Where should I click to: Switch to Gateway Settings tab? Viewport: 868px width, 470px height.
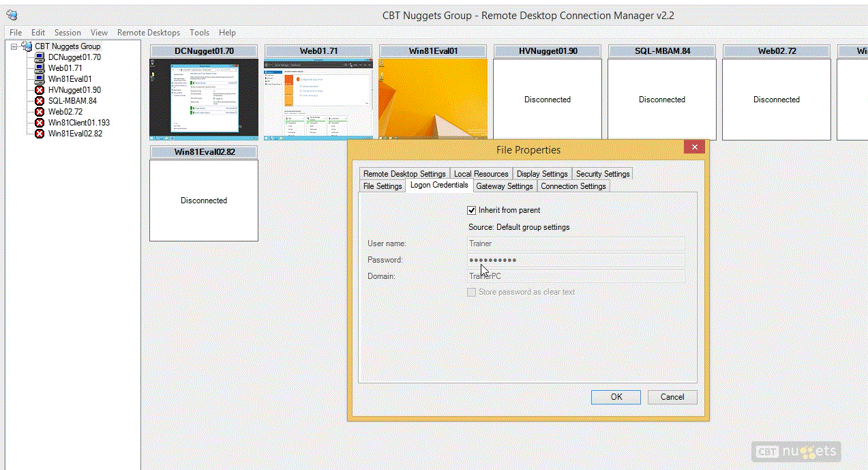click(x=505, y=186)
